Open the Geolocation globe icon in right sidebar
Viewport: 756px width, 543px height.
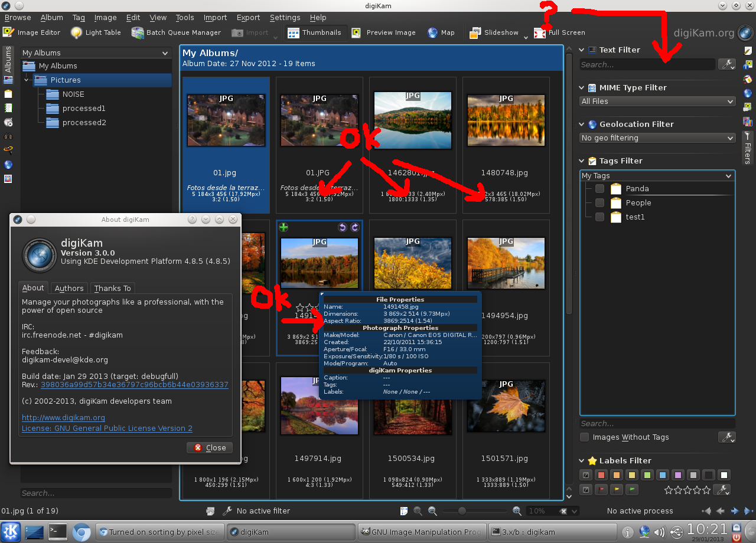coord(748,93)
